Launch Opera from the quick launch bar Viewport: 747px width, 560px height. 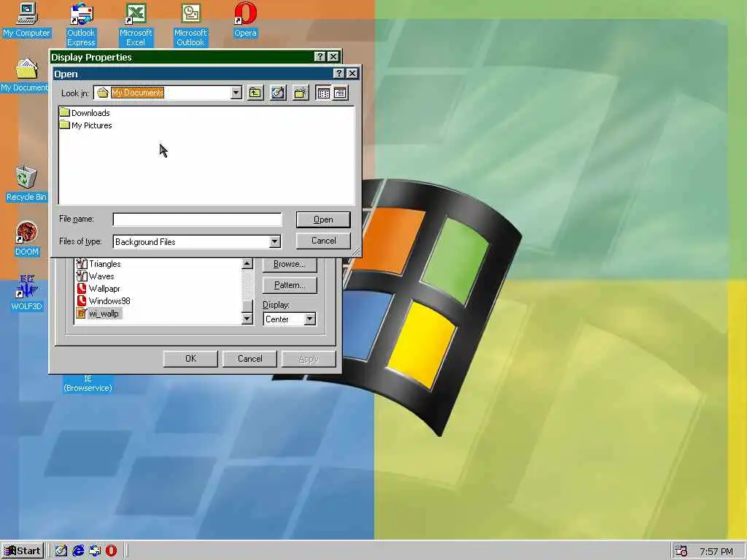point(111,551)
